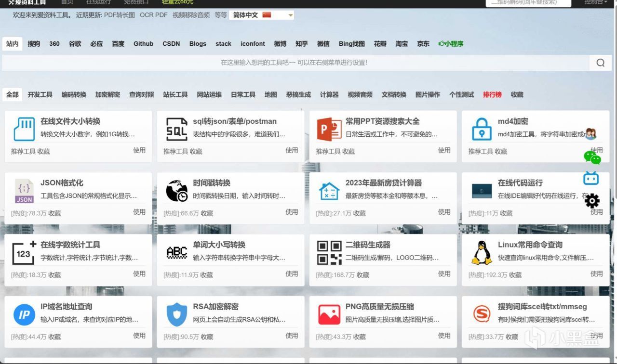Open the 收藏 tab in the category bar

click(517, 94)
